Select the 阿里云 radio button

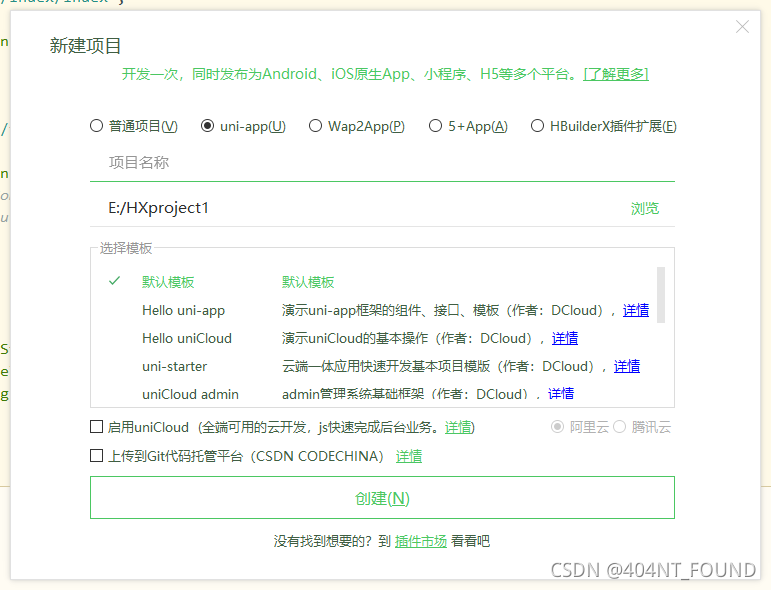557,427
